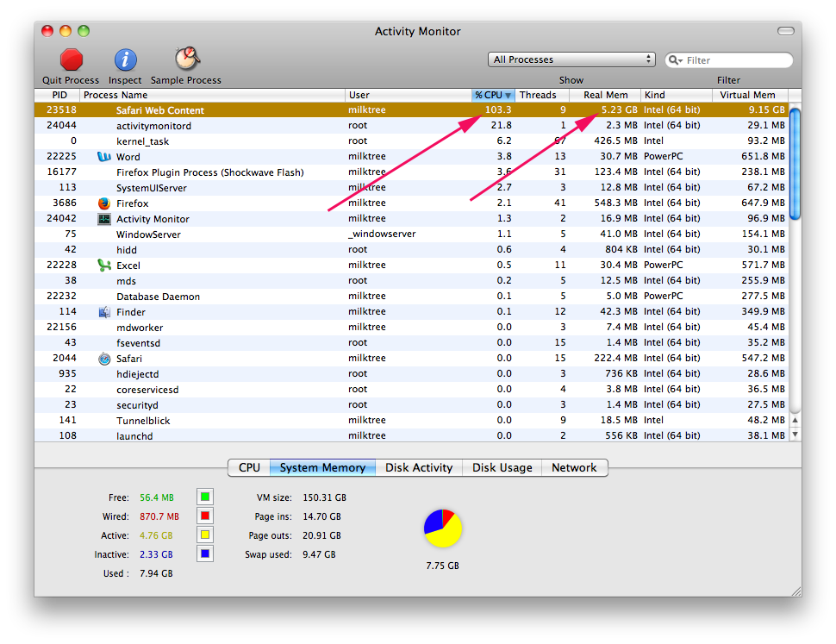Click the memory usage pie chart
The width and height of the screenshot is (836, 644).
(442, 528)
